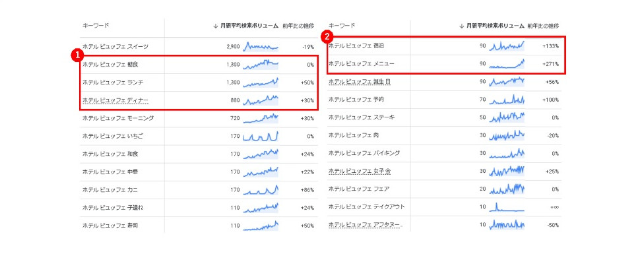644x254 pixels.
Task: Open trend sparkline for ホテル ビュッフェ メニュー
Action: tap(507, 63)
